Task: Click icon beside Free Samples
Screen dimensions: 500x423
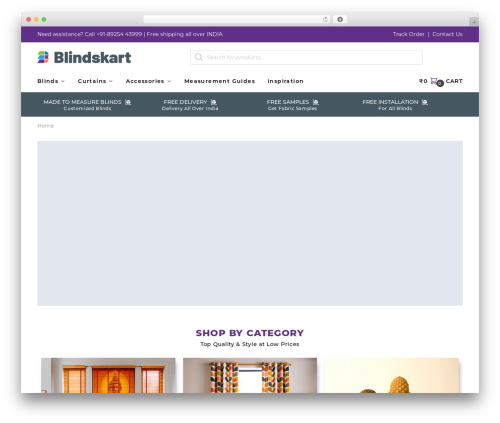Action: point(316,102)
